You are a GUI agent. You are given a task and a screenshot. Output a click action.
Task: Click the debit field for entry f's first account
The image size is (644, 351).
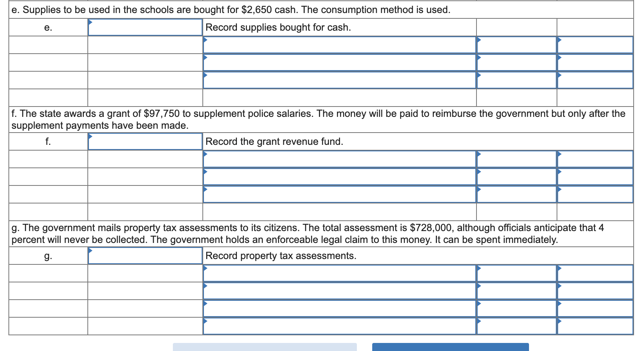point(516,159)
